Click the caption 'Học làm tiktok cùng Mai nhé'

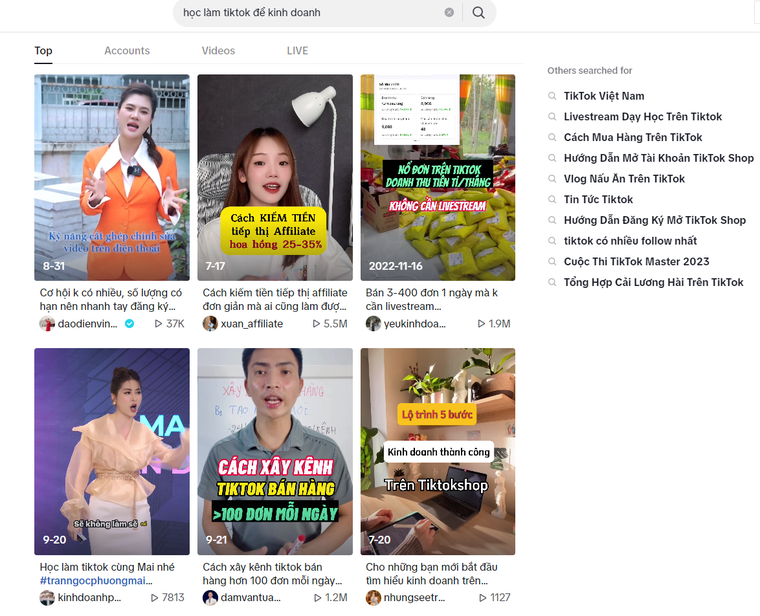(x=107, y=567)
